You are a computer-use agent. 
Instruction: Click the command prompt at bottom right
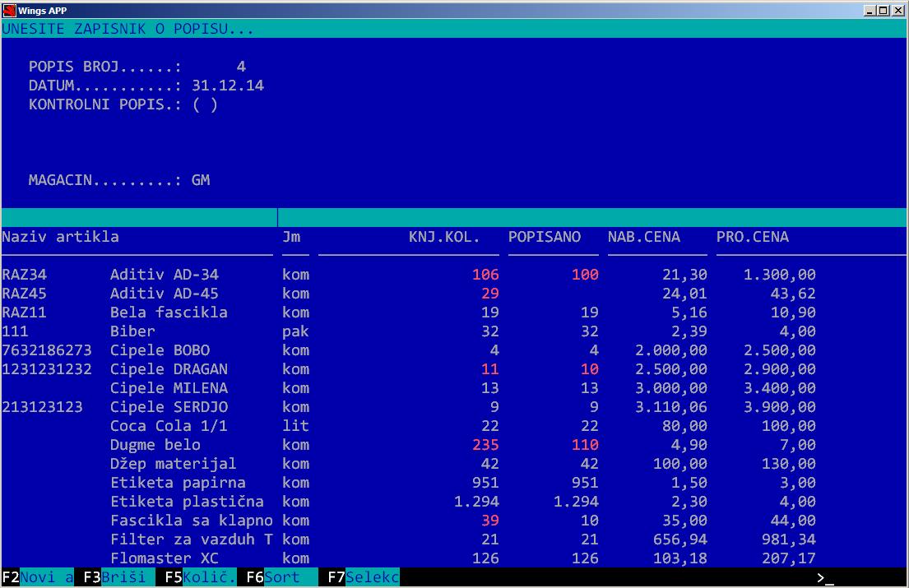(825, 577)
